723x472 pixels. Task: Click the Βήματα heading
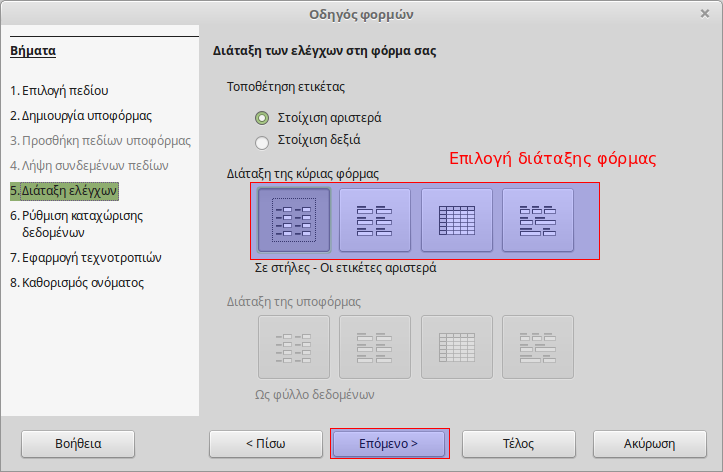[33, 51]
